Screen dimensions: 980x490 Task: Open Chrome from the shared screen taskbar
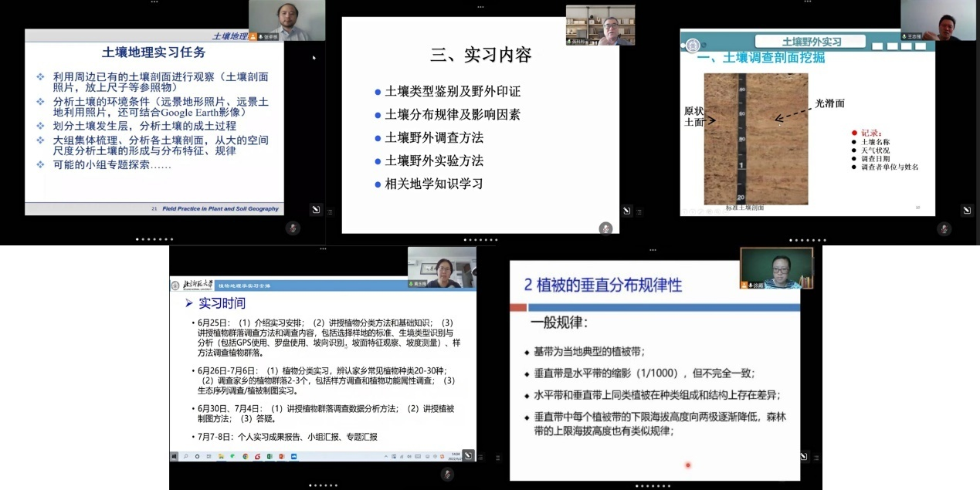pos(246,457)
